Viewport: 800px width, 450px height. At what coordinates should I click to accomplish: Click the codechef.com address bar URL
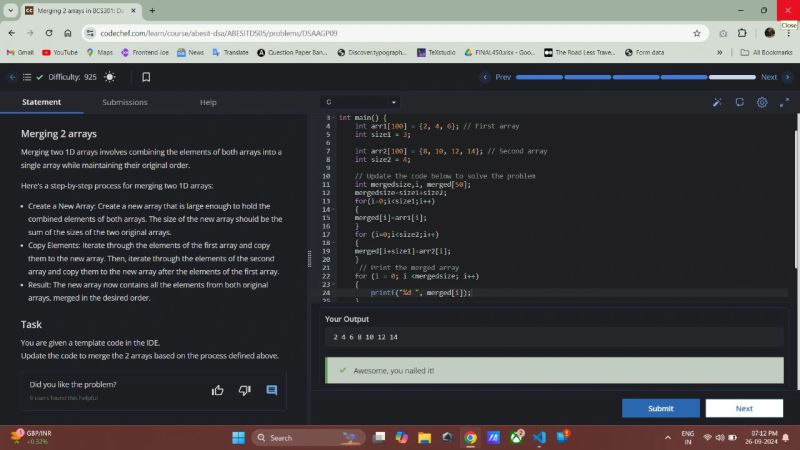point(218,33)
